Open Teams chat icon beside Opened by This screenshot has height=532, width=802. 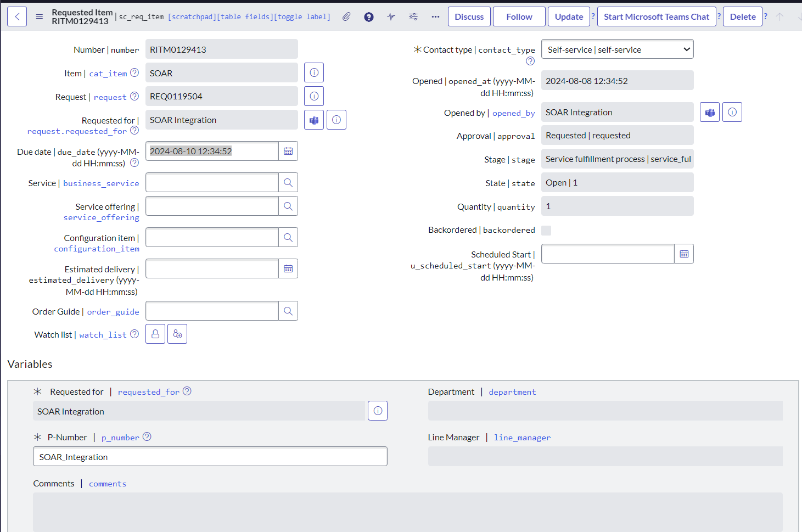[710, 112]
